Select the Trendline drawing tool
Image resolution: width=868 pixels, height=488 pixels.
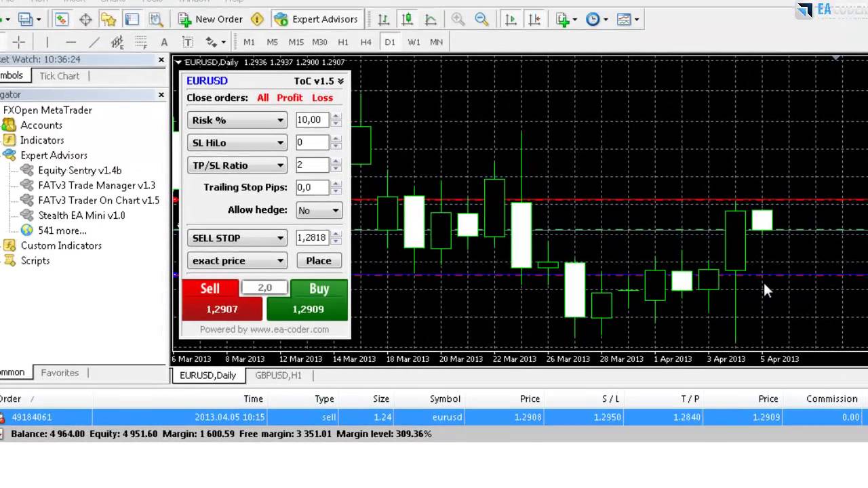coord(94,42)
